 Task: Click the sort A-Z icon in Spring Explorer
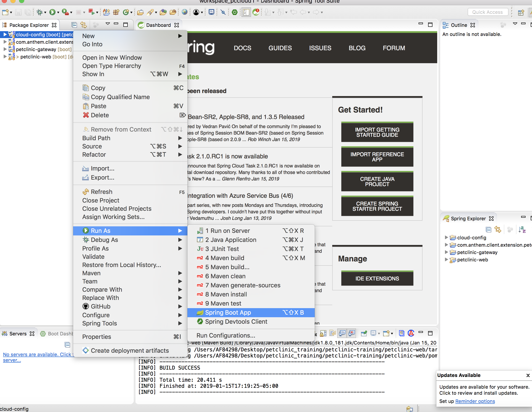(x=522, y=229)
